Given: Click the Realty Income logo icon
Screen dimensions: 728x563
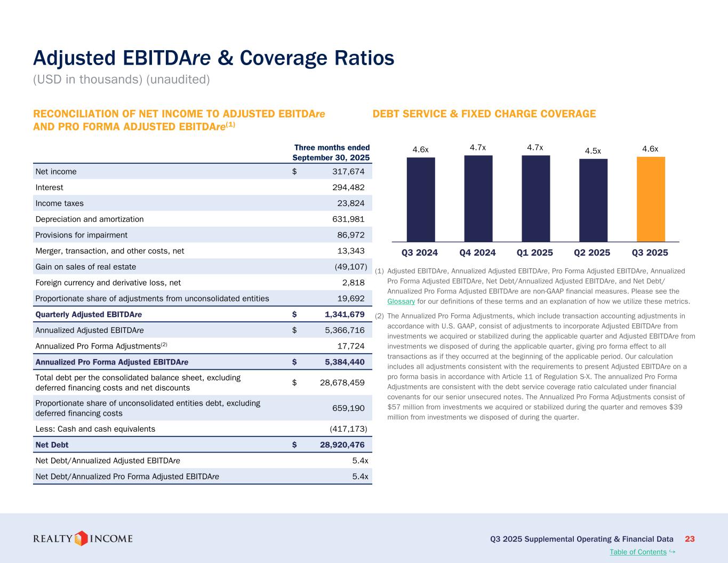Looking at the screenshot, I should pyautogui.click(x=81, y=538).
